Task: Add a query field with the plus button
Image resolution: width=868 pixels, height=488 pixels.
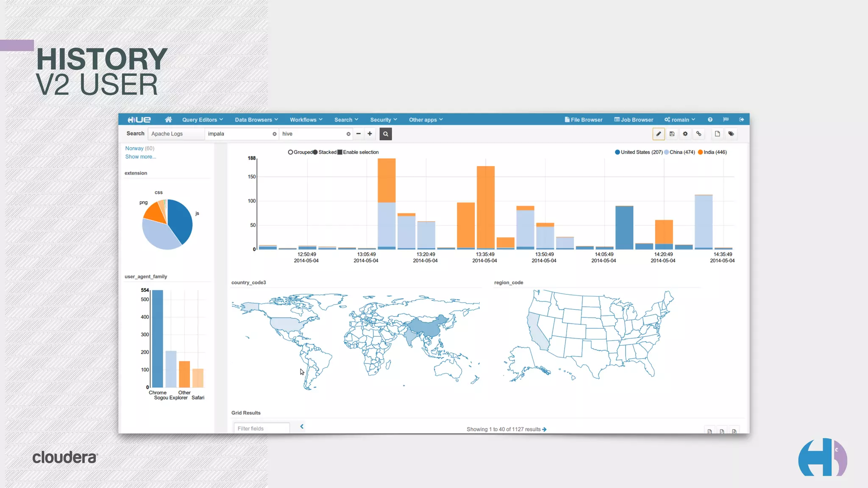Action: pyautogui.click(x=370, y=134)
